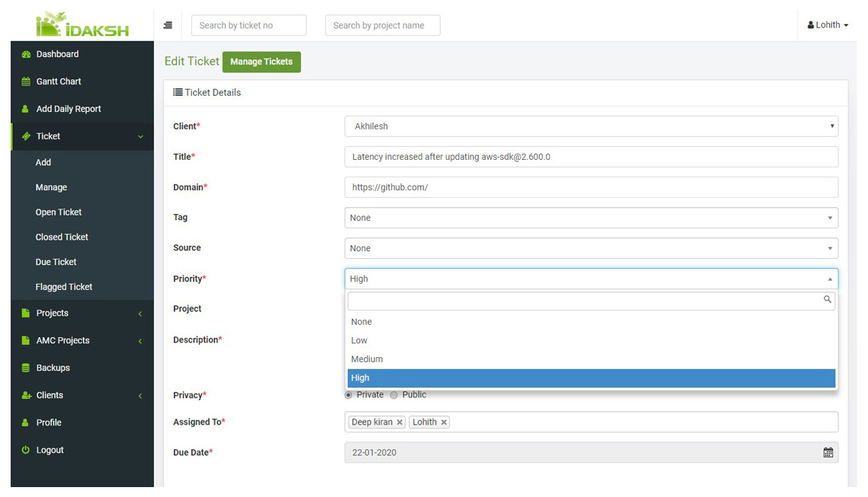This screenshot has height=497, width=868.
Task: Open the Lohith user menu
Action: pyautogui.click(x=828, y=25)
